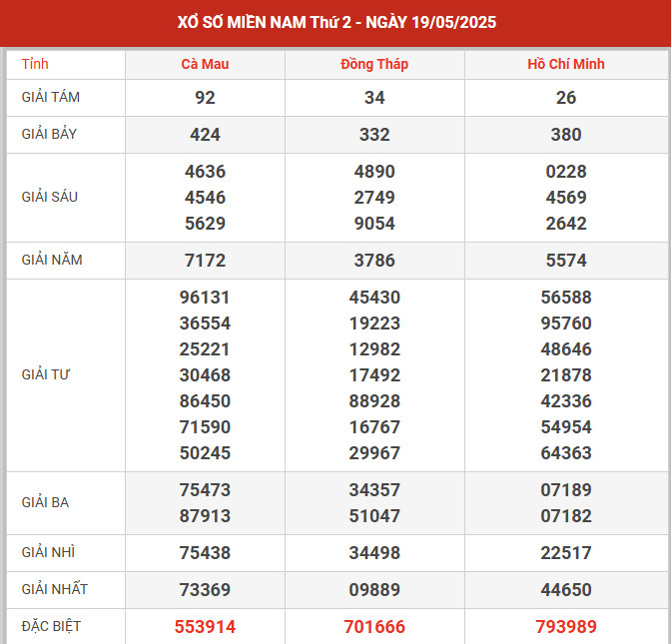Click giải sáu number 4636
The height and width of the screenshot is (644, 671).
205,172
